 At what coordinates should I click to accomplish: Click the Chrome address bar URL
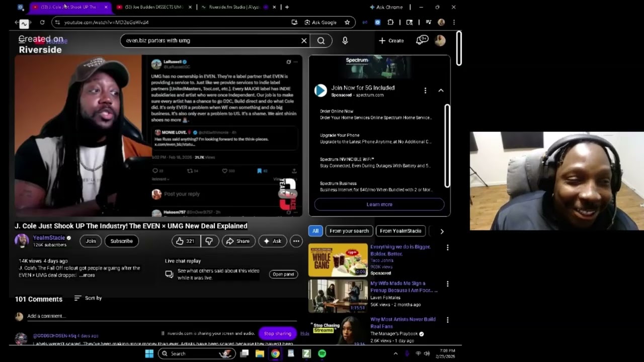pos(106,22)
